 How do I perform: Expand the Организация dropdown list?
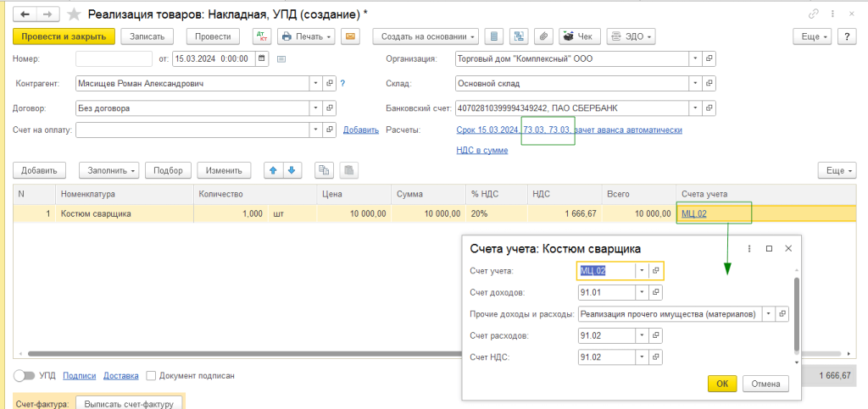tap(694, 58)
